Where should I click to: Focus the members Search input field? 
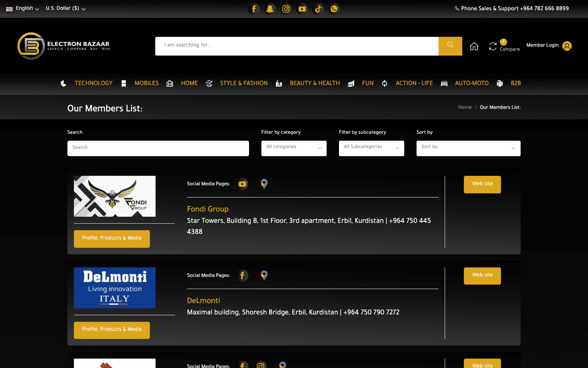click(158, 148)
